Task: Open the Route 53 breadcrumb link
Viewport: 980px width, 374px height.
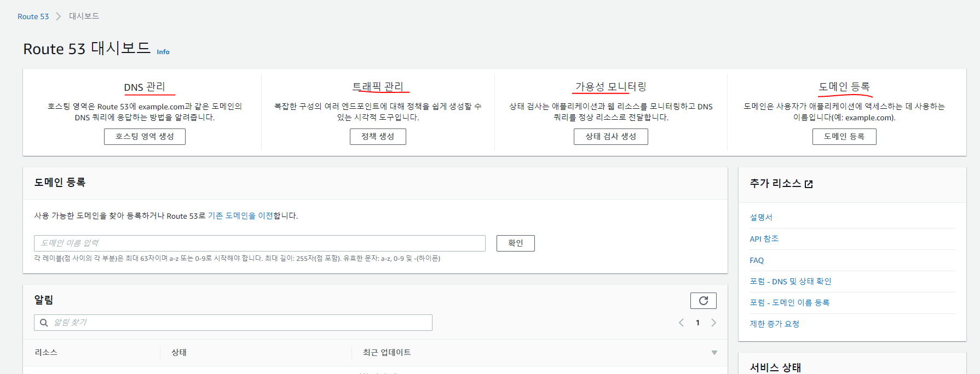Action: 33,16
